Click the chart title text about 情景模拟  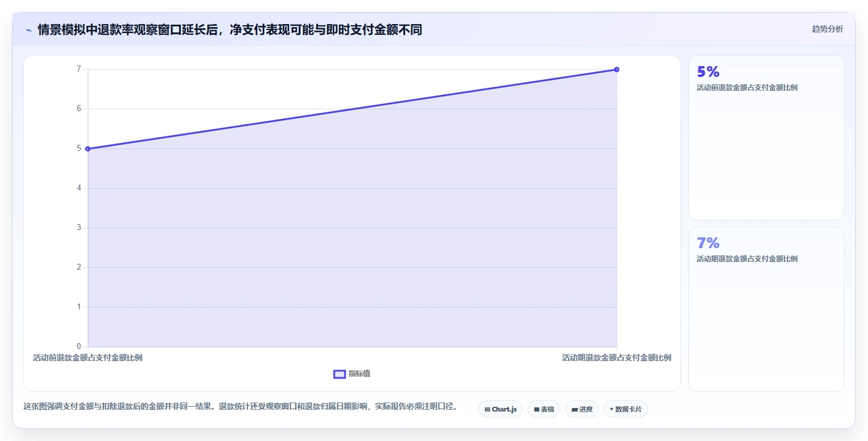tap(230, 29)
